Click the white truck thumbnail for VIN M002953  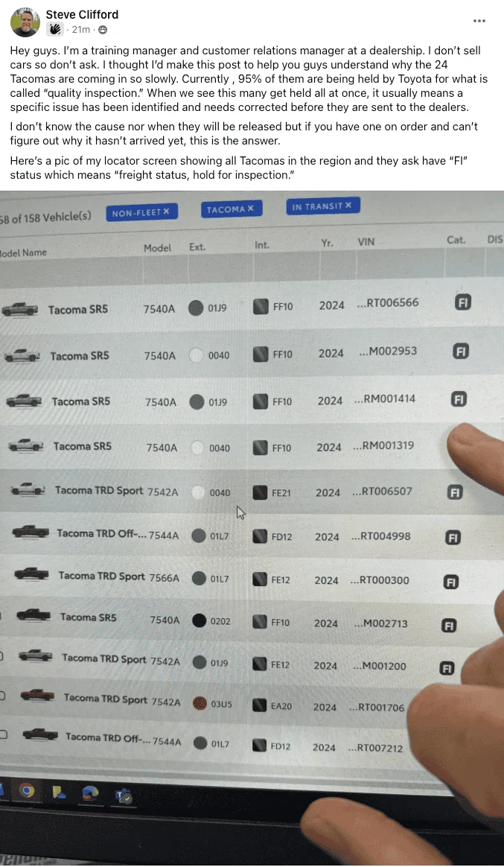tap(22, 355)
